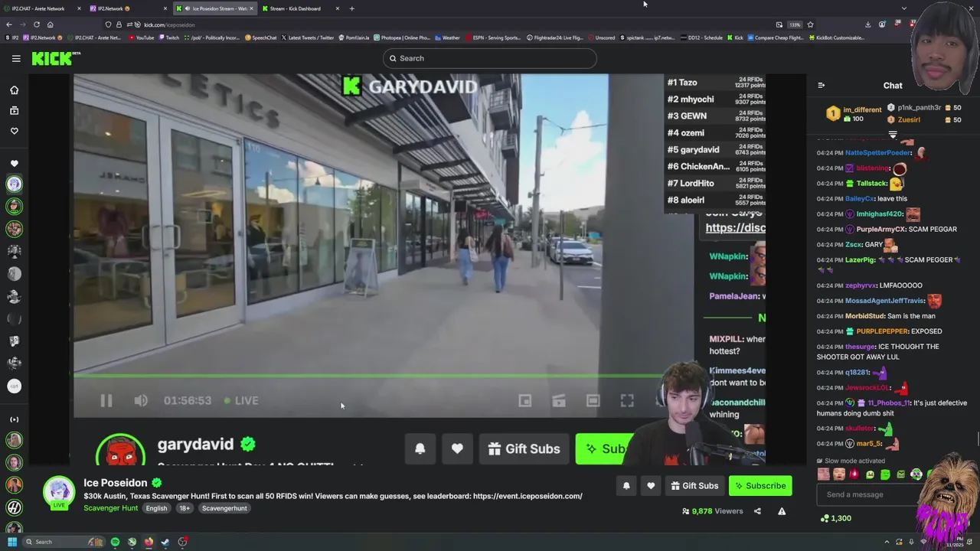Open user PURPLEPEPPER's chat name
Image resolution: width=980 pixels, height=551 pixels.
pos(881,331)
